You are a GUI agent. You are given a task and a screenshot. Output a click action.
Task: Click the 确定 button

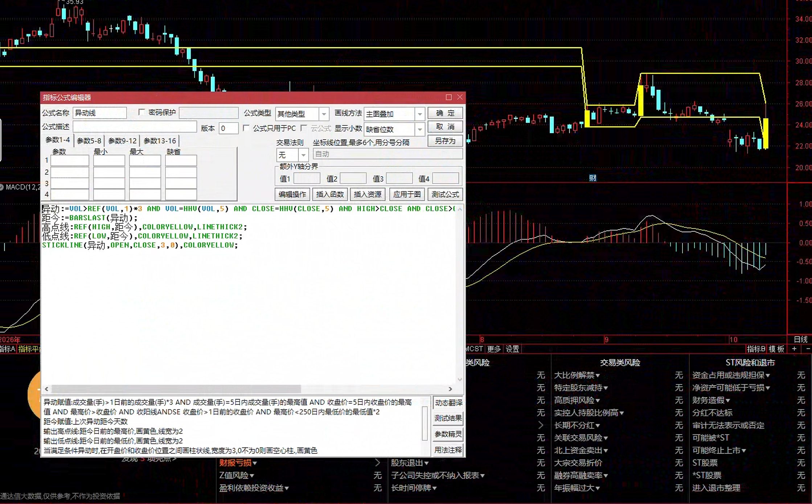click(445, 113)
